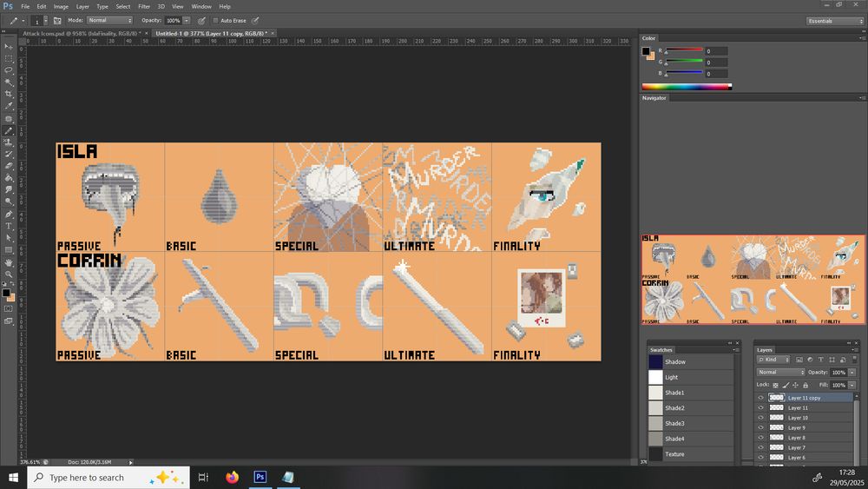
Task: Select the Type tool
Action: tap(9, 226)
